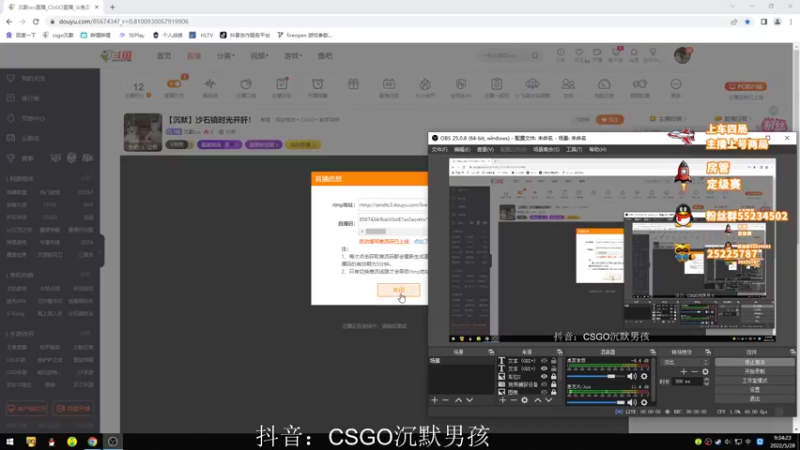800x450 pixels.
Task: Open the transition type dropdown in OBS
Action: click(686, 362)
